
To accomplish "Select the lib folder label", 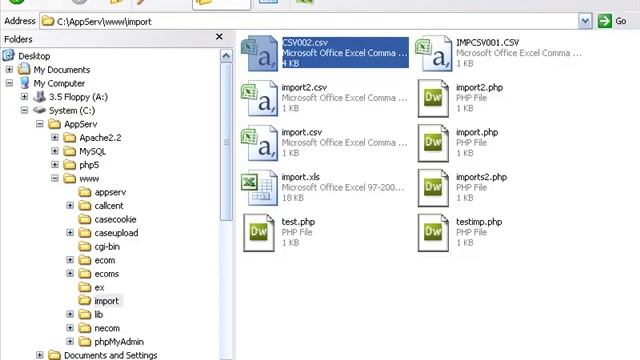I will (x=98, y=315).
